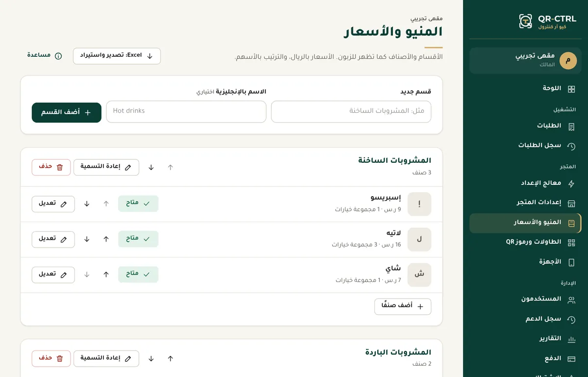
Task: Move شاي item down
Action: pos(87,274)
